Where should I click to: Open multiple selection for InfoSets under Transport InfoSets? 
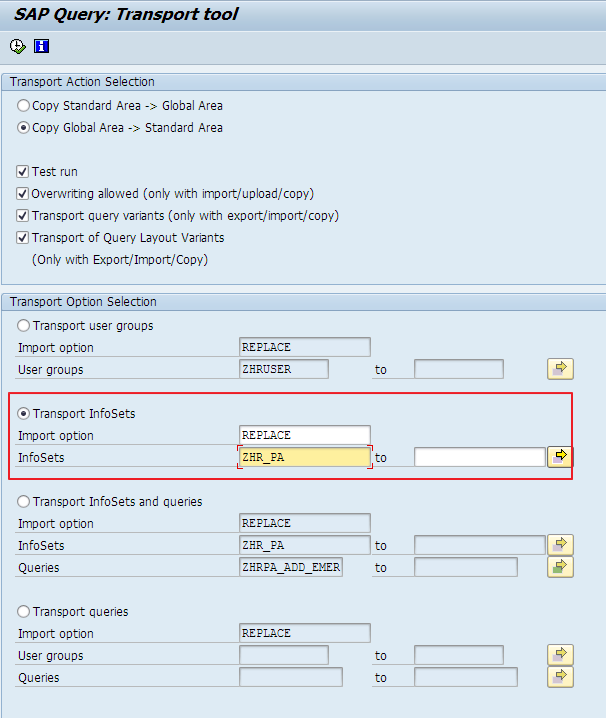[560, 457]
